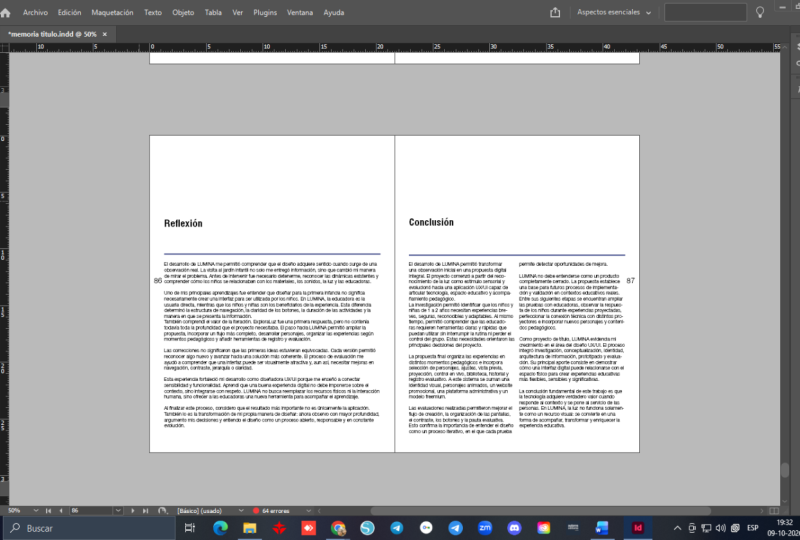Open Google Chrome from taskbar
The image size is (800, 540).
point(338,528)
